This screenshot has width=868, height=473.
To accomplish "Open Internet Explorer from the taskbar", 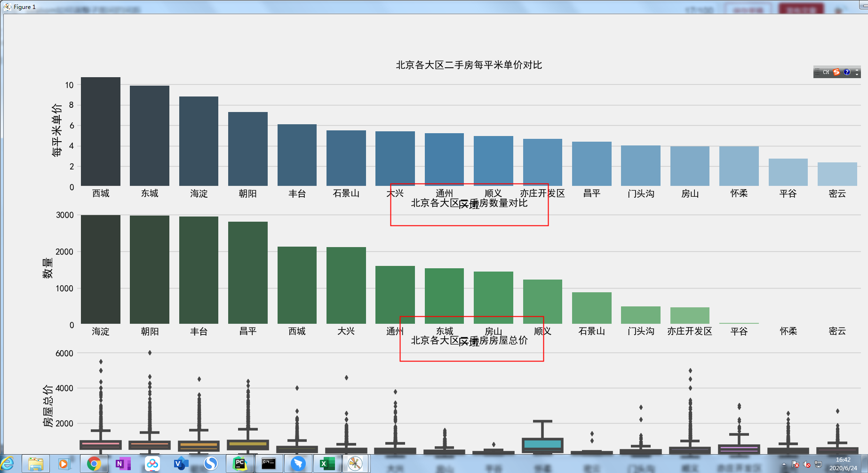I will click(8, 464).
